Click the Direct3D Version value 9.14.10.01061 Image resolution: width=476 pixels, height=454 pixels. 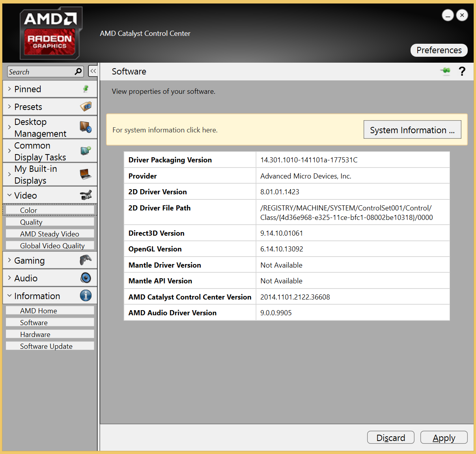pyautogui.click(x=282, y=233)
